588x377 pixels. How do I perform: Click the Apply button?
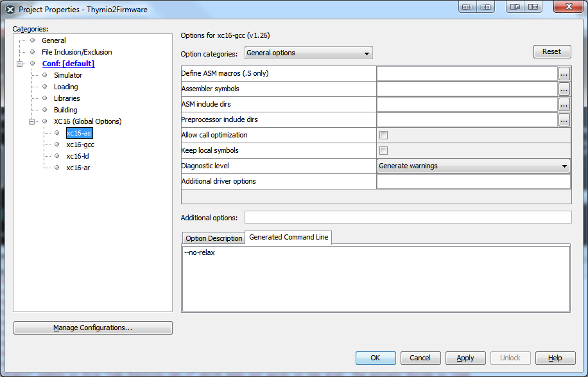point(465,358)
